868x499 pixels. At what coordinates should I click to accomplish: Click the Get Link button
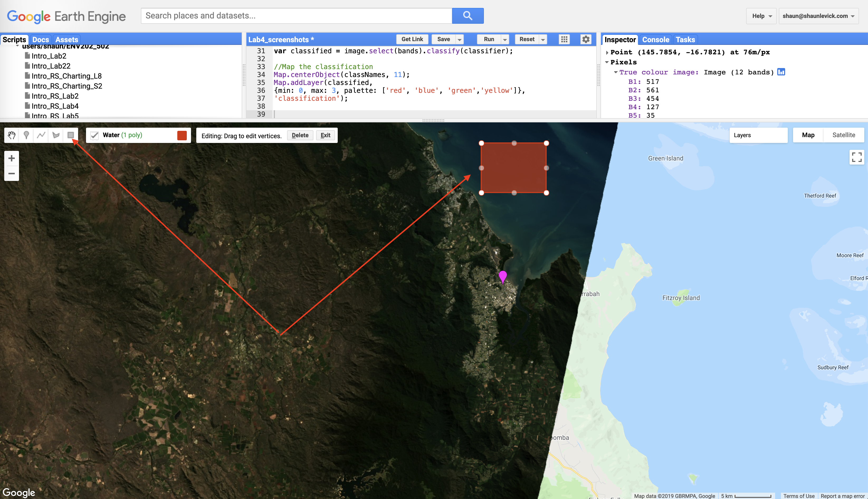tap(412, 39)
